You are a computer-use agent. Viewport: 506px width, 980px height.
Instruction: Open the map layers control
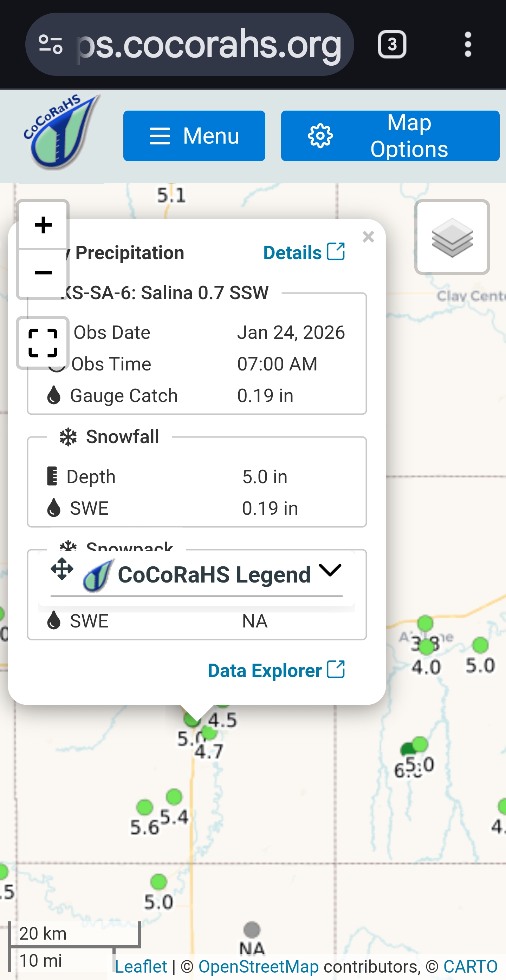(452, 237)
